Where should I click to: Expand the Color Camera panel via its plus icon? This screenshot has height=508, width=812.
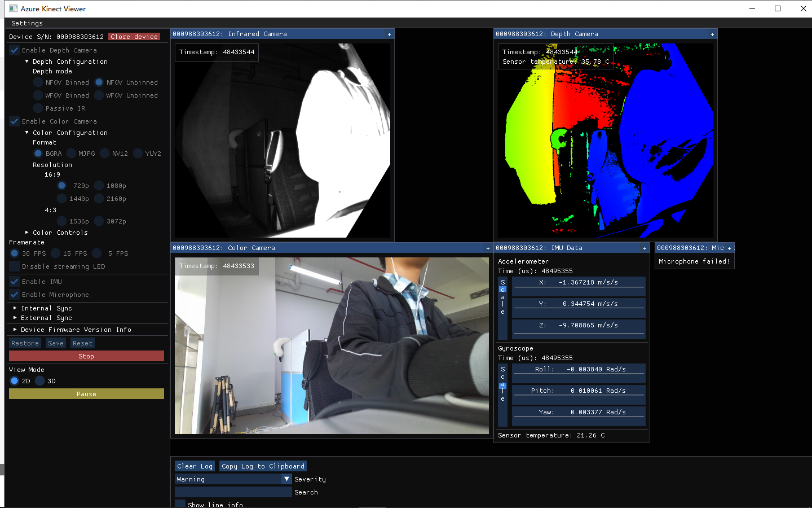pos(488,248)
